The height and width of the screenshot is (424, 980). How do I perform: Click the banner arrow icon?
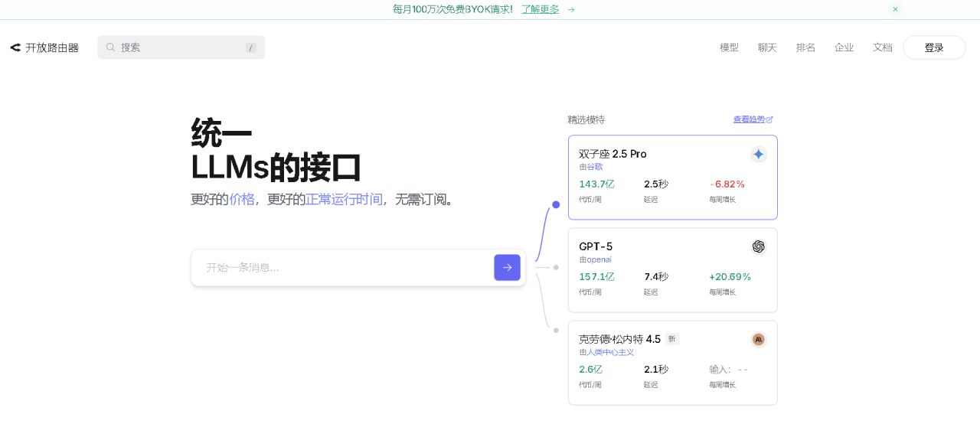571,9
